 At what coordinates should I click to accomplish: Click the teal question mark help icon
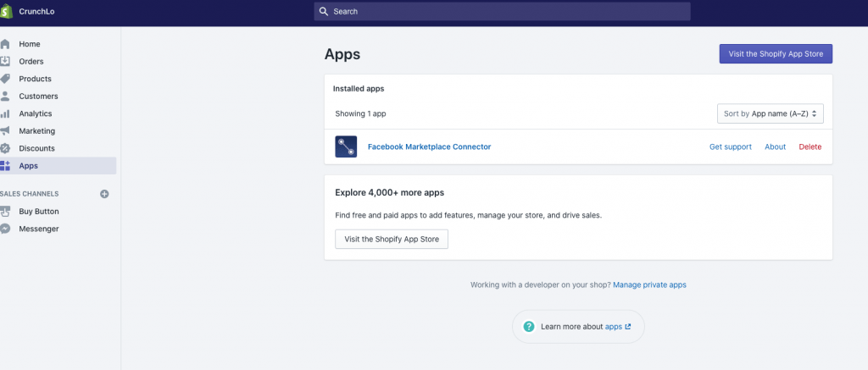tap(529, 326)
